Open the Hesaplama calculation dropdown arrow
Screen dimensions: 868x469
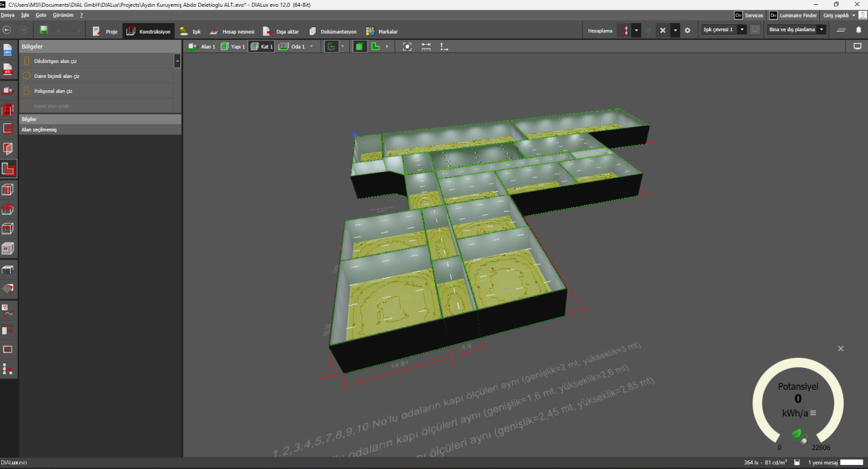pos(636,30)
